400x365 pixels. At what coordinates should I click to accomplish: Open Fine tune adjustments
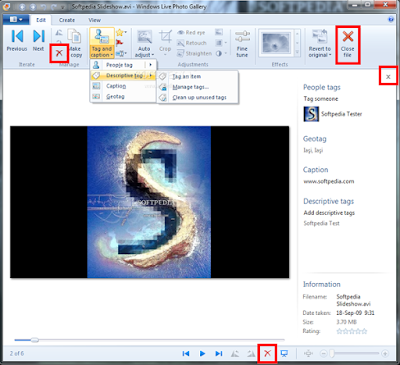(242, 44)
